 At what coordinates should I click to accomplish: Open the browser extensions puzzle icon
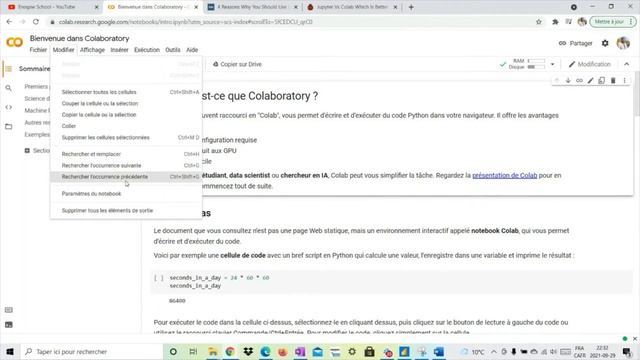[555, 22]
